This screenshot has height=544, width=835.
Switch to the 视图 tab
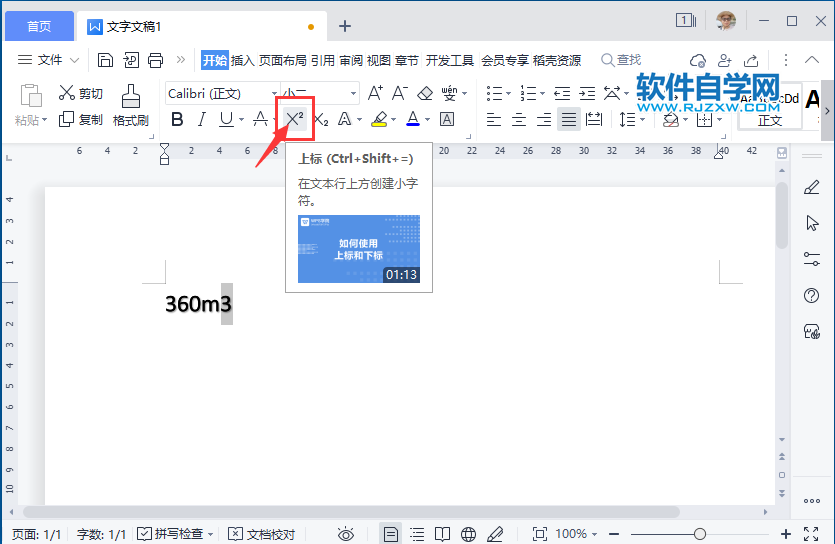379,60
